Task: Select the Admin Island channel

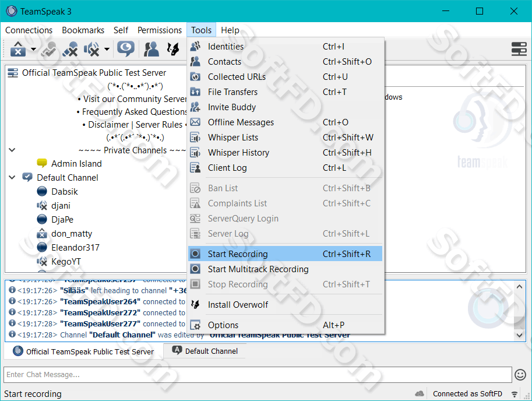Action: pyautogui.click(x=76, y=164)
